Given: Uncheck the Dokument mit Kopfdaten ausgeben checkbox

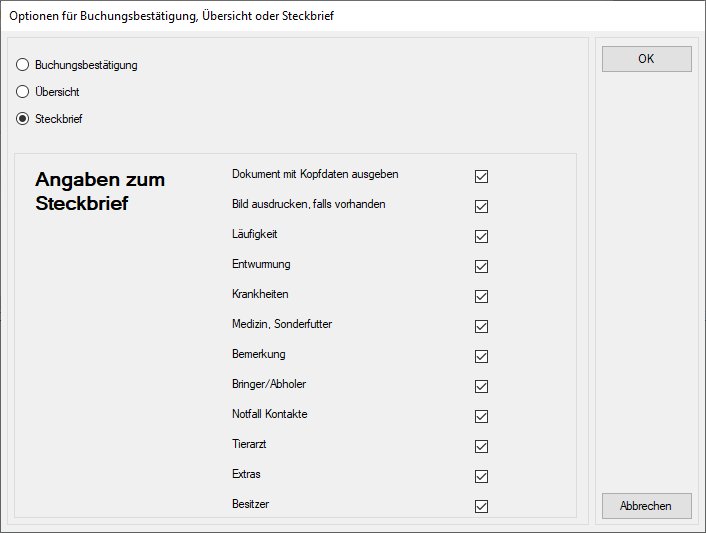Looking at the screenshot, I should pyautogui.click(x=481, y=176).
